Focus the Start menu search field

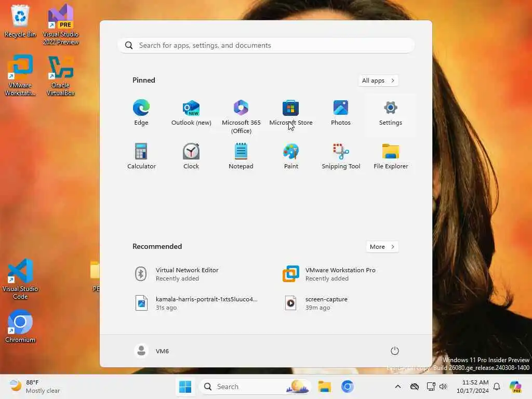click(266, 45)
